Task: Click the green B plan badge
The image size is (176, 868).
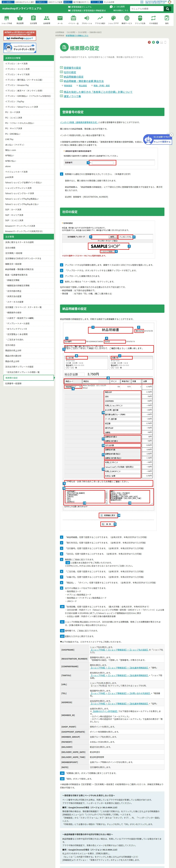Action: [x=153, y=42]
